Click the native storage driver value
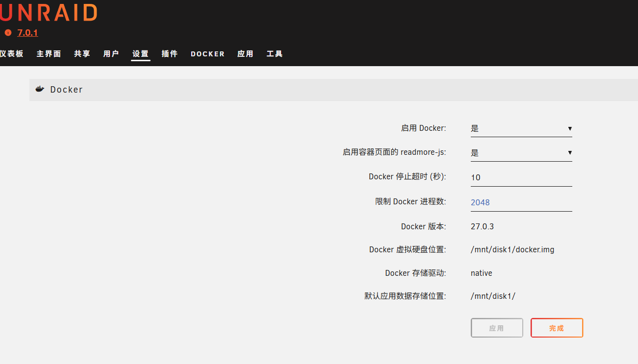Viewport: 638px width, 364px height. point(482,273)
